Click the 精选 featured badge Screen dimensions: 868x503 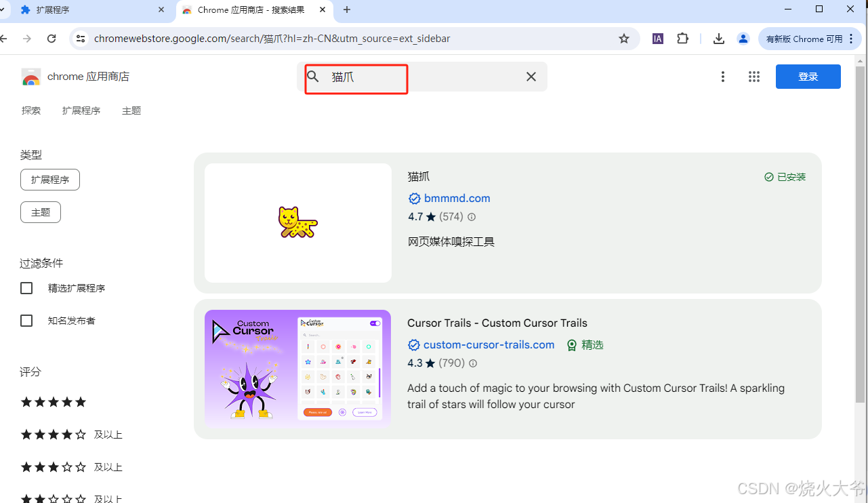click(x=585, y=345)
